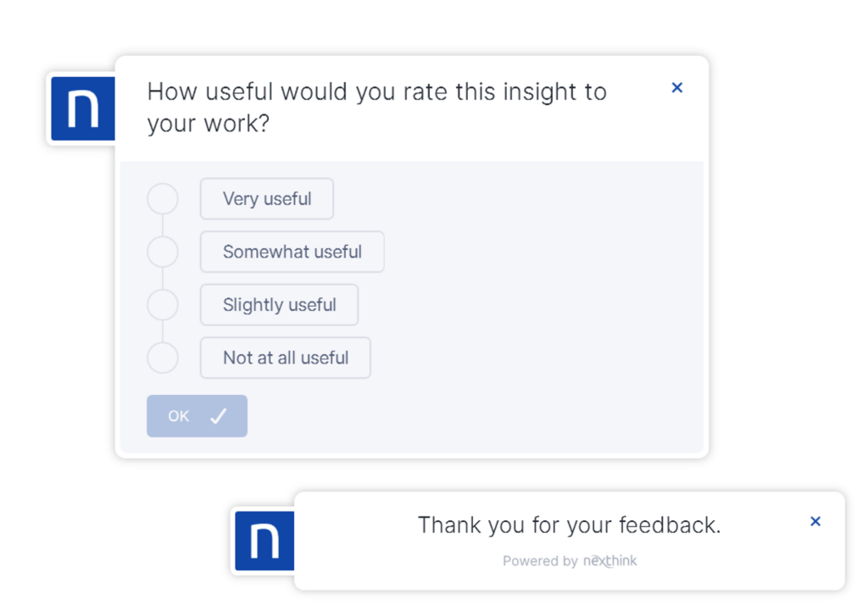Image resolution: width=868 pixels, height=605 pixels.
Task: Choose the Not at all useful label button
Action: click(x=286, y=358)
